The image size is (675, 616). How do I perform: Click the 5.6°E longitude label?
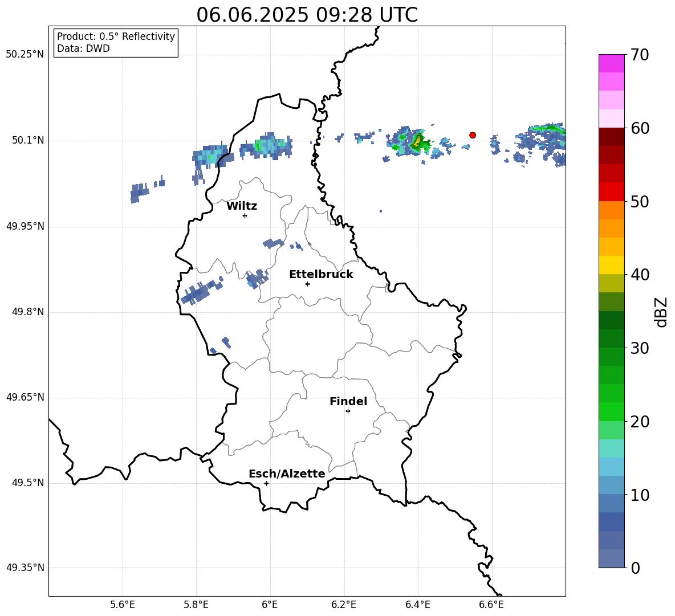click(123, 605)
